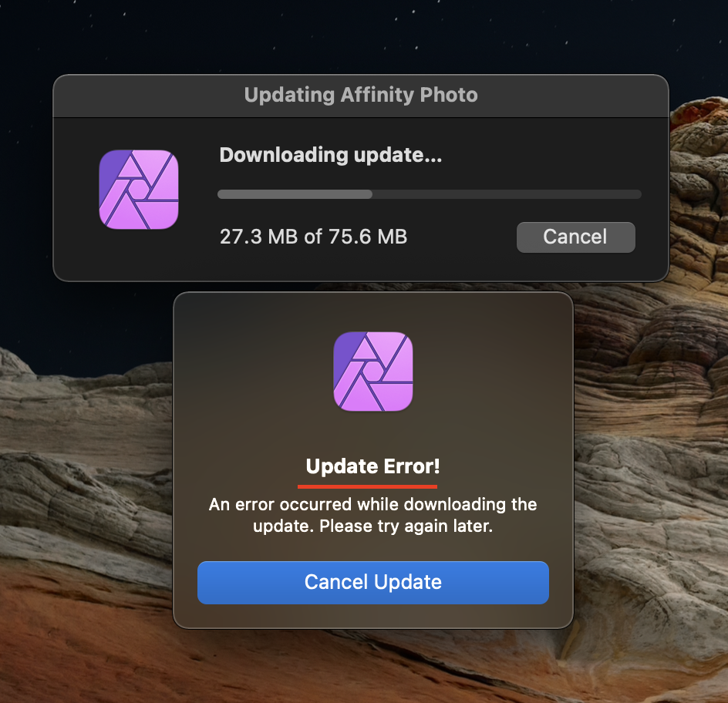Click the 27.3 MB of 75.6 MB text
This screenshot has height=703, width=728.
click(313, 237)
